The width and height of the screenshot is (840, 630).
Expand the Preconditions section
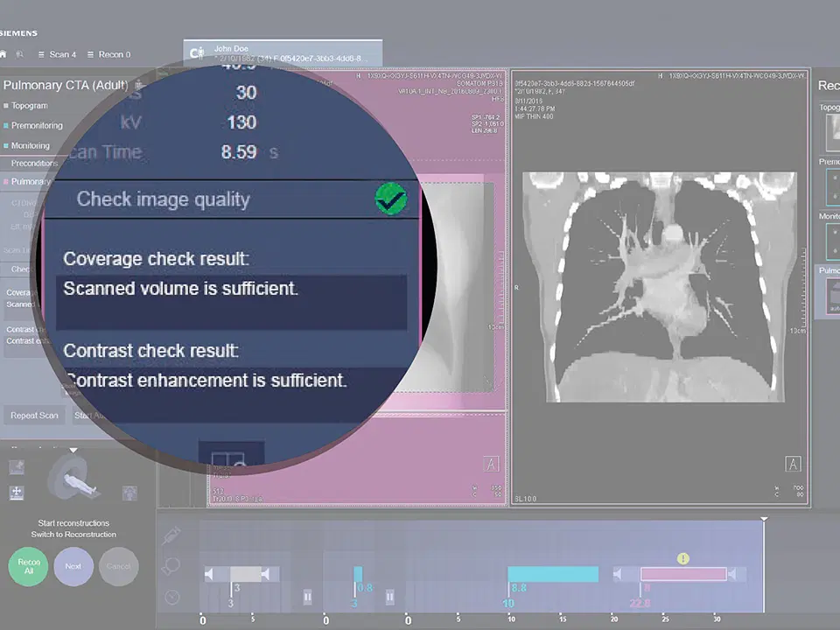point(35,164)
